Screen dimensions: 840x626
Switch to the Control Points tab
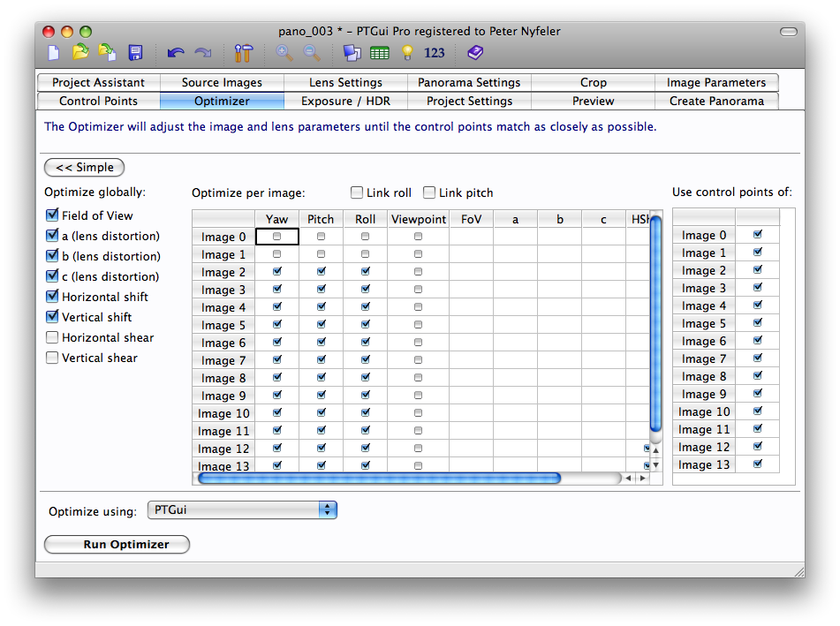(x=98, y=101)
